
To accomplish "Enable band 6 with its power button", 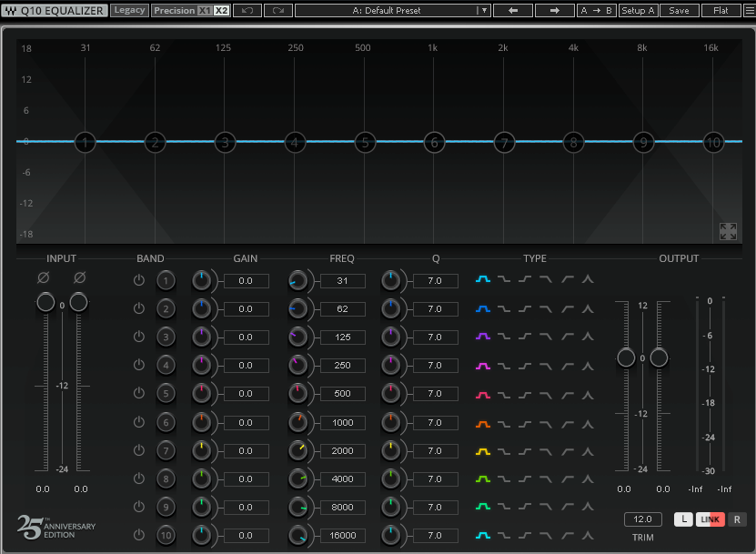I will tap(139, 422).
